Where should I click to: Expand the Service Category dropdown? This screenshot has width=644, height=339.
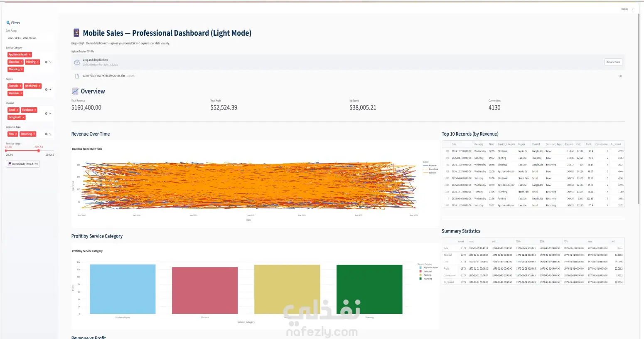51,62
